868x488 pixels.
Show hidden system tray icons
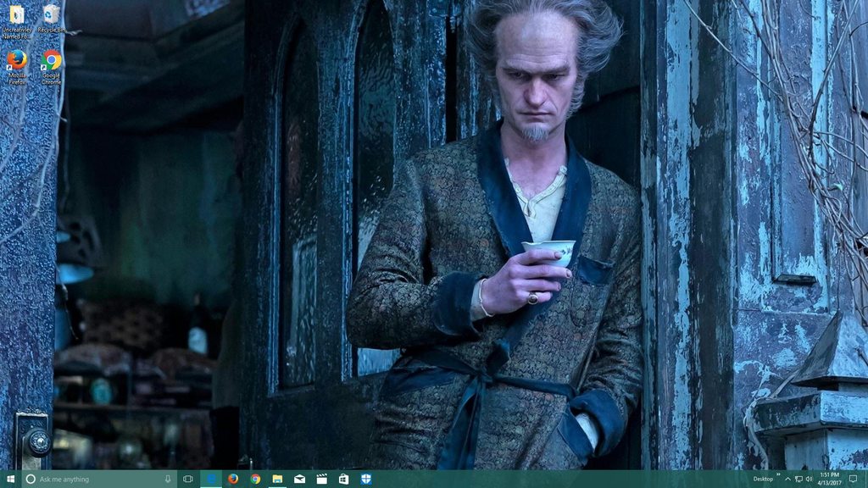(787, 480)
